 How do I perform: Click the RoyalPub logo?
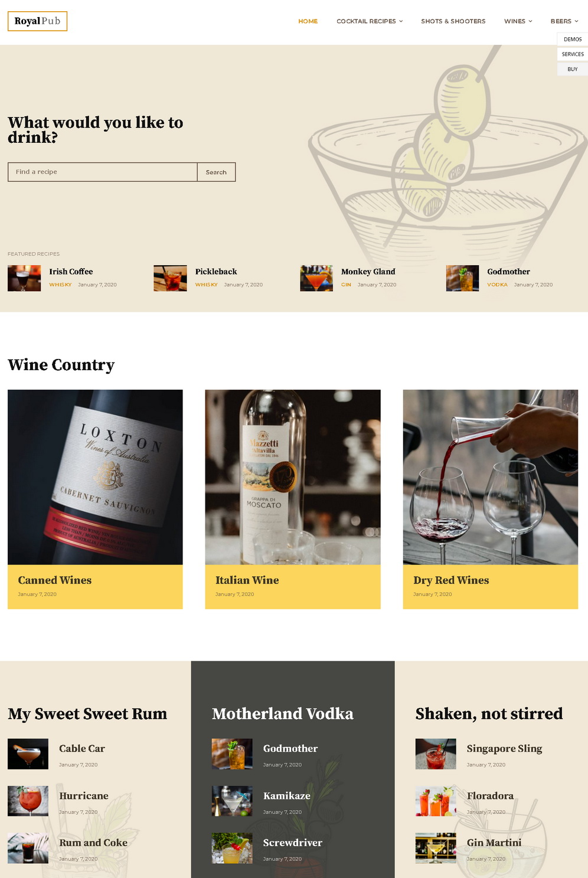pyautogui.click(x=37, y=21)
